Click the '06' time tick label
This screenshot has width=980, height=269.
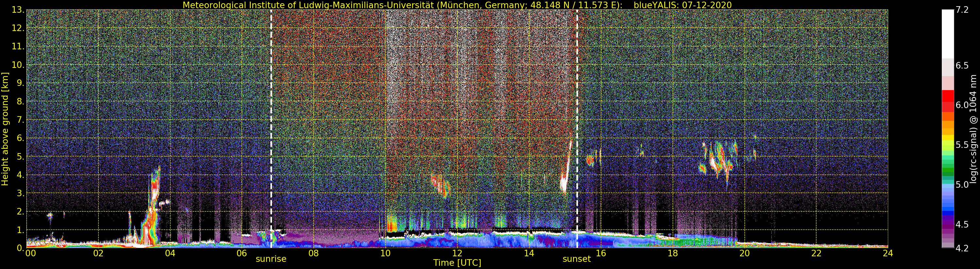pos(242,253)
